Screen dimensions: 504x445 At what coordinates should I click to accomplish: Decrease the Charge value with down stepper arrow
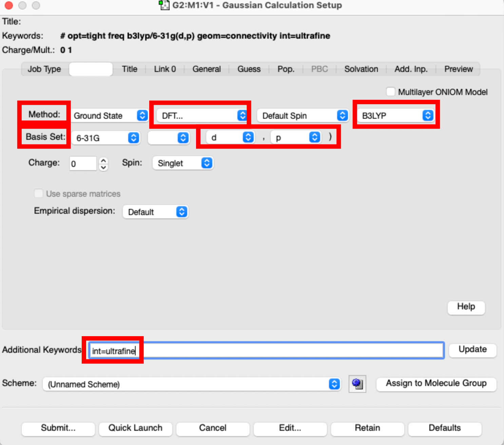point(104,168)
